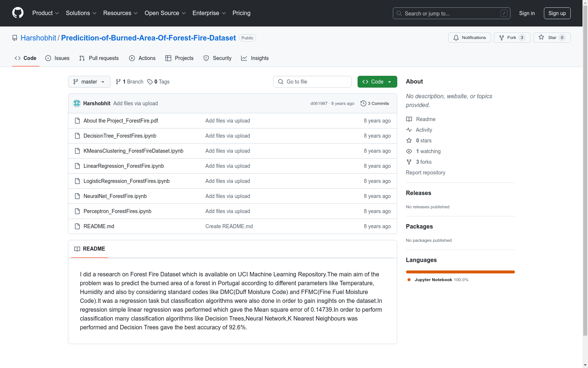The width and height of the screenshot is (588, 368).
Task: Open NeuralNet_ForestFire.ipynb file
Action: (x=115, y=196)
